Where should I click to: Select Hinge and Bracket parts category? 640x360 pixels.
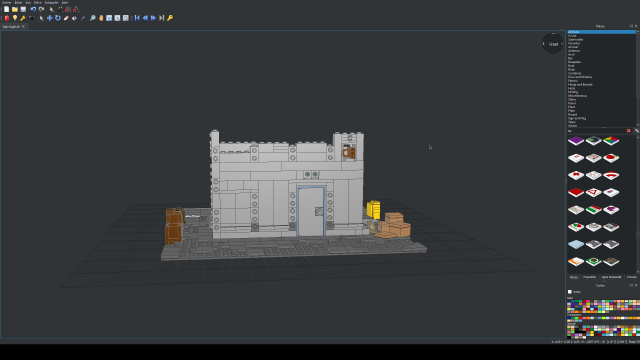point(580,84)
